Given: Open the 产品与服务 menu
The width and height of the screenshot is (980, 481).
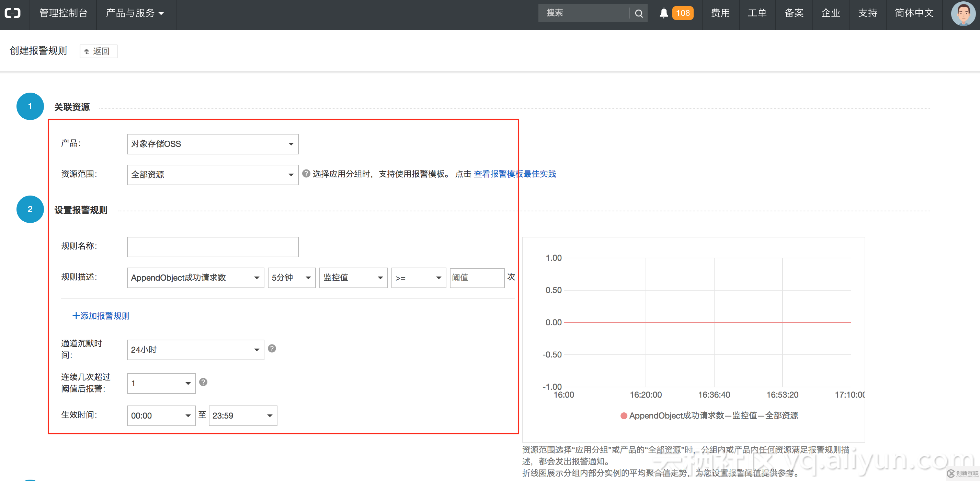Looking at the screenshot, I should click(135, 13).
